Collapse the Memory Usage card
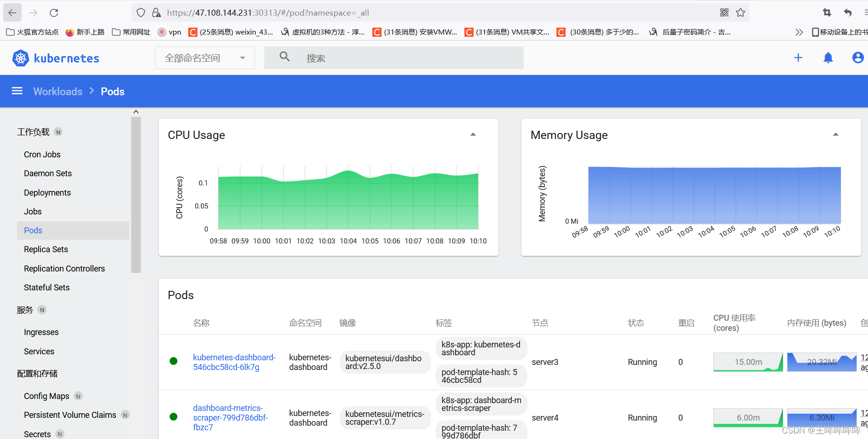868x439 pixels. point(836,134)
